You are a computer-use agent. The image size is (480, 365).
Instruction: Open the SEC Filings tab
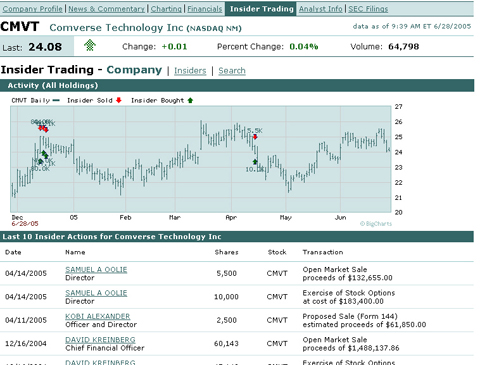368,9
